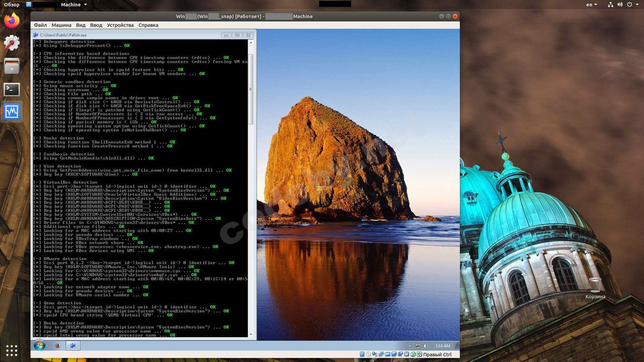The width and height of the screenshot is (644, 362).
Task: Open the network status icon in the top bar
Action: click(x=611, y=4)
